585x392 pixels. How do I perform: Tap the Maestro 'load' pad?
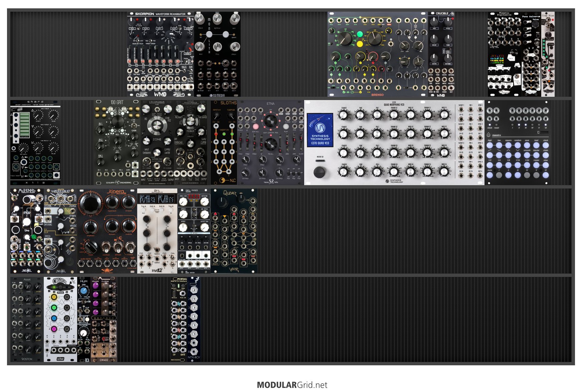537,145
